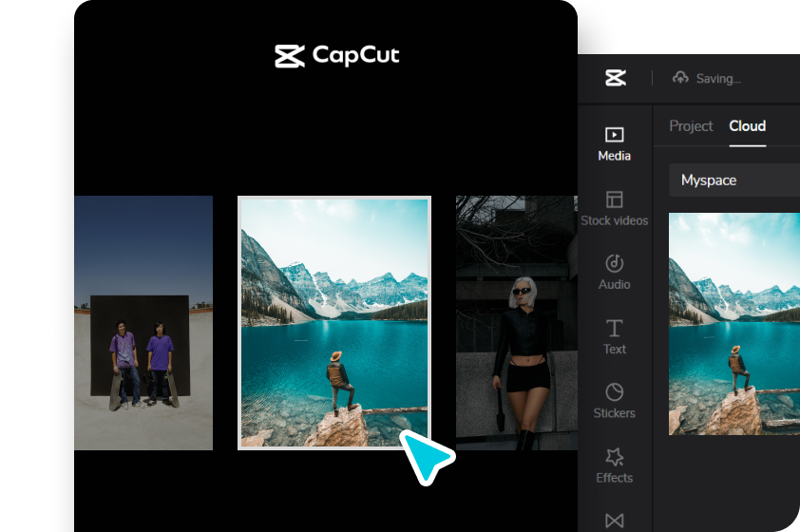Click the large CapCut logo banner
This screenshot has height=532, width=800.
[336, 56]
